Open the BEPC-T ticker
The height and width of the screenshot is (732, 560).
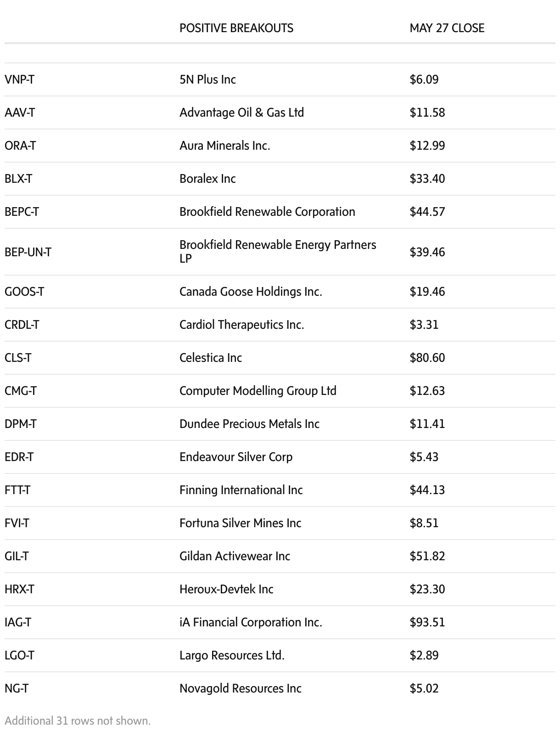point(22,212)
